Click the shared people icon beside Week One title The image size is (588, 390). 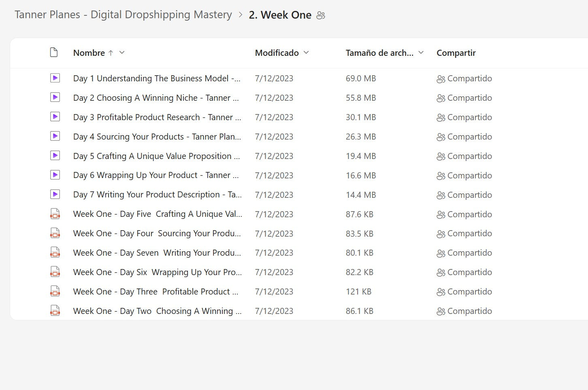(321, 15)
